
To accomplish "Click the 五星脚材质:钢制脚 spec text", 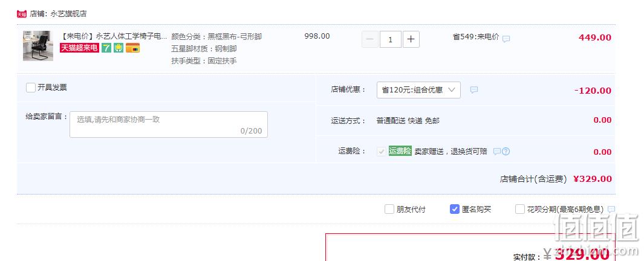I will point(204,49).
